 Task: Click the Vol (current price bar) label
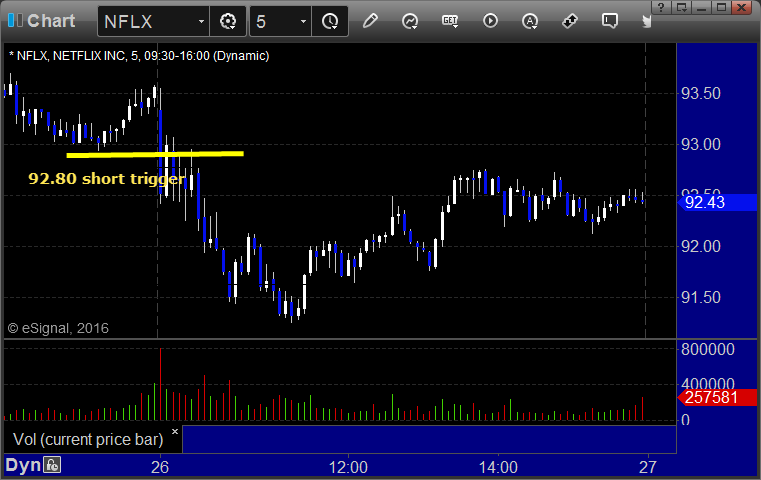(88, 440)
